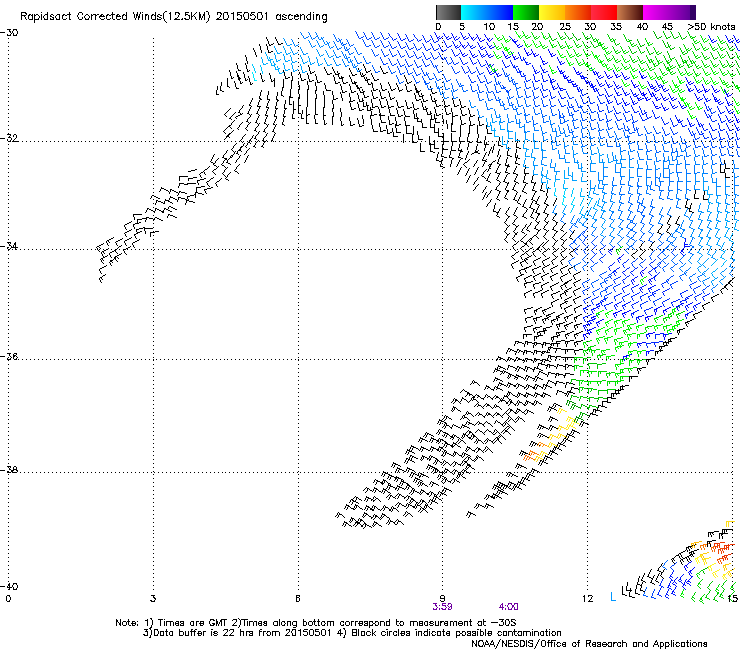Click the '-40' latitude axis label
The width and height of the screenshot is (740, 650).
pyautogui.click(x=9, y=586)
